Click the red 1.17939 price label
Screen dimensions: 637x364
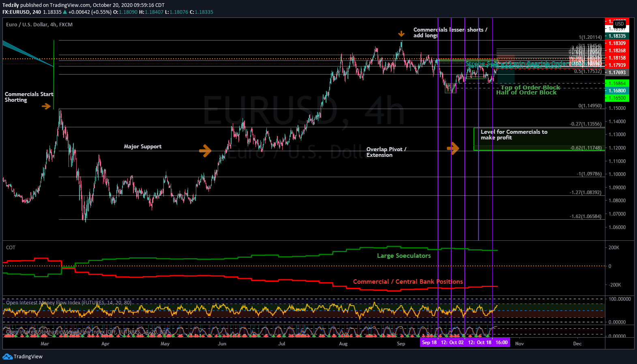click(x=617, y=65)
